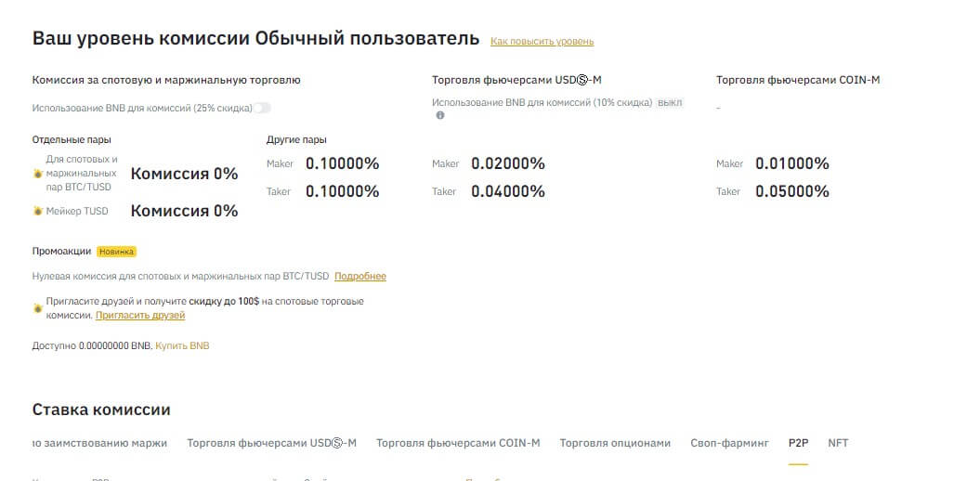Screen dimensions: 980x481
Task: Click the 'Купить BNB' link
Action: pyautogui.click(x=182, y=345)
